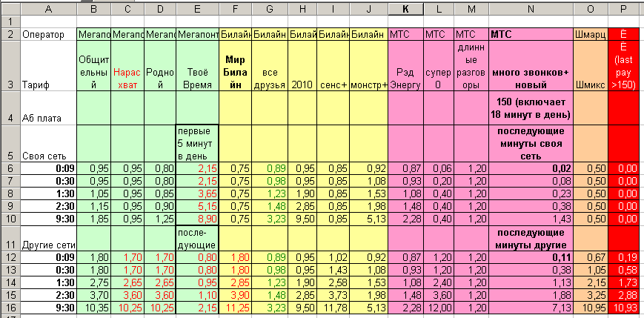Select the cell 'первые 5 минут в день'
The image size is (644, 318).
point(197,145)
